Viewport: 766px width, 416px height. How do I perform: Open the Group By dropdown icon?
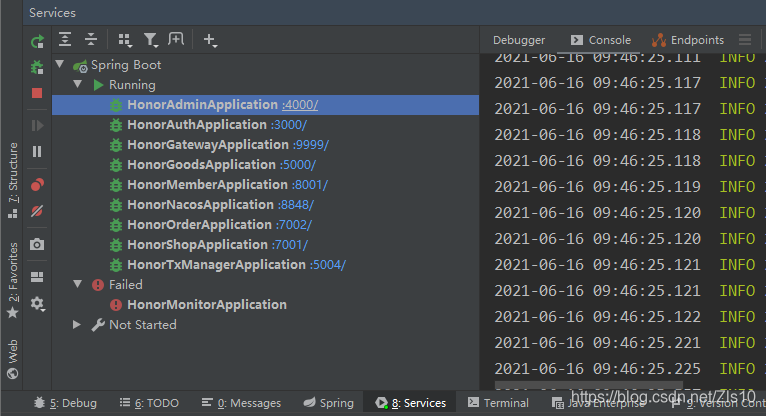point(125,40)
